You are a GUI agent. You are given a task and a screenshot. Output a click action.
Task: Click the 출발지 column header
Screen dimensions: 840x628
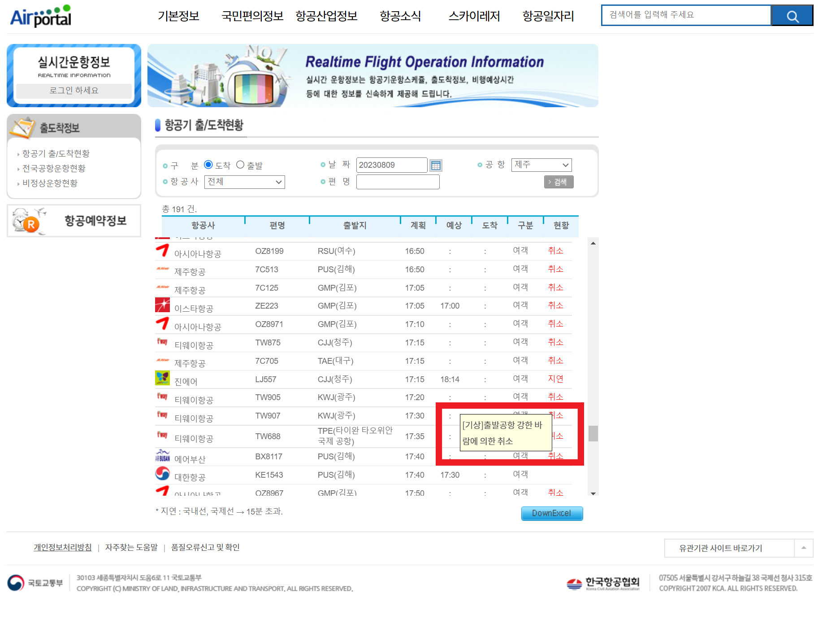point(355,226)
